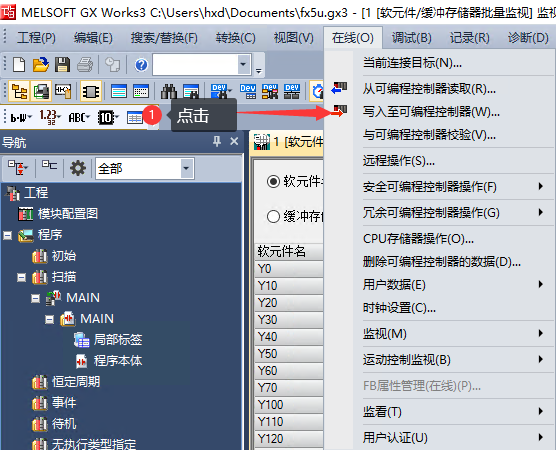
Task: Select 恒定周期 in the project tree
Action: (76, 382)
